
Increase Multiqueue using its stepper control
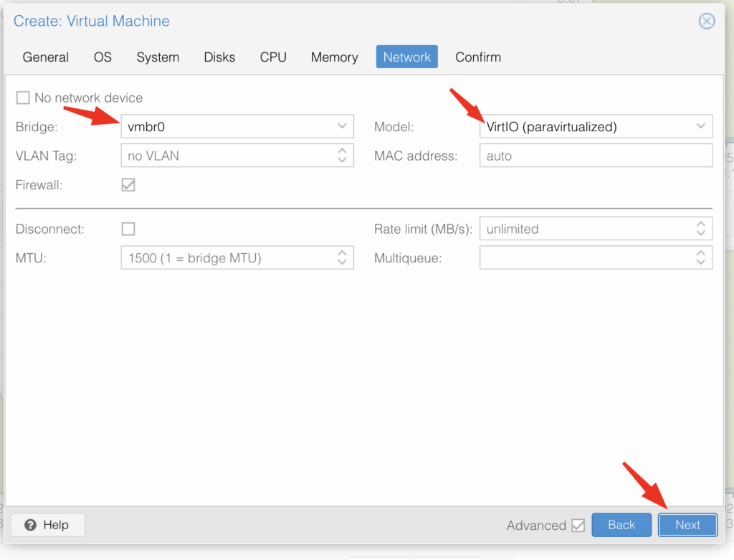click(x=700, y=254)
